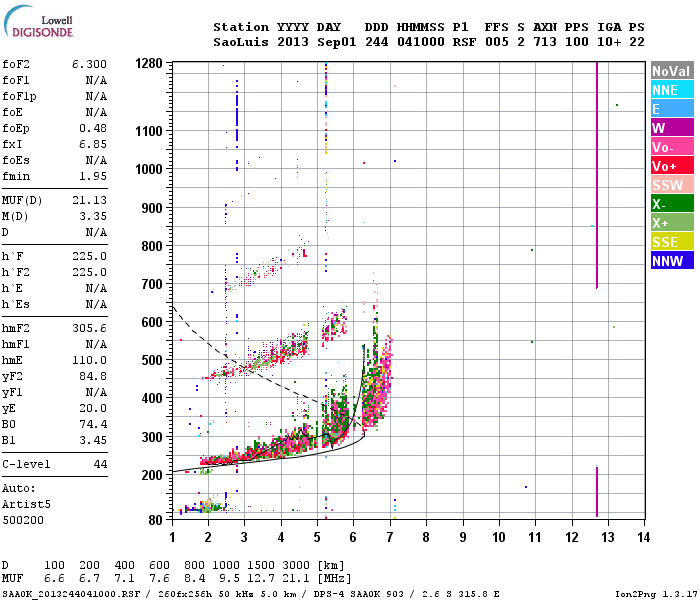The height and width of the screenshot is (600, 700).
Task: Click the RSF value under P1
Action: [464, 42]
